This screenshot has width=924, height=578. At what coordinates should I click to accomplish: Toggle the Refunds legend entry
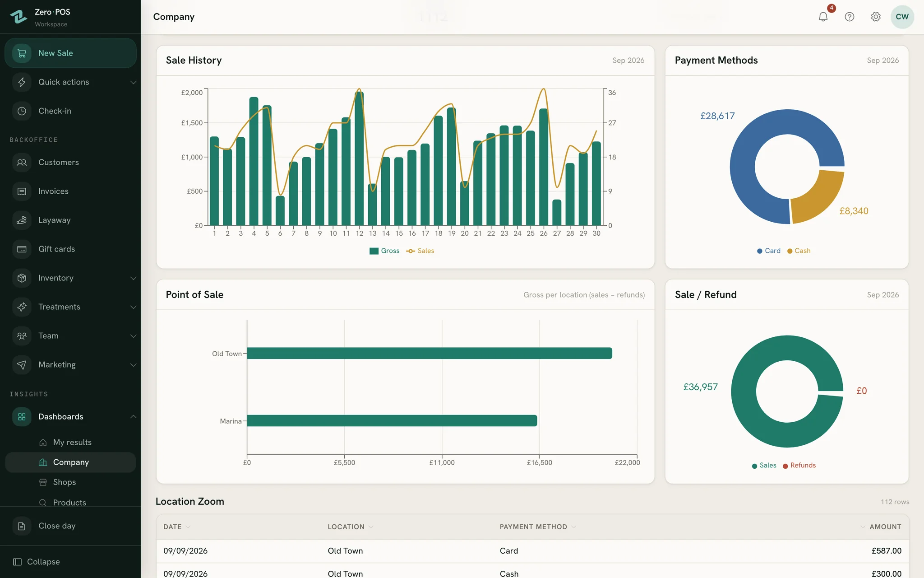799,466
